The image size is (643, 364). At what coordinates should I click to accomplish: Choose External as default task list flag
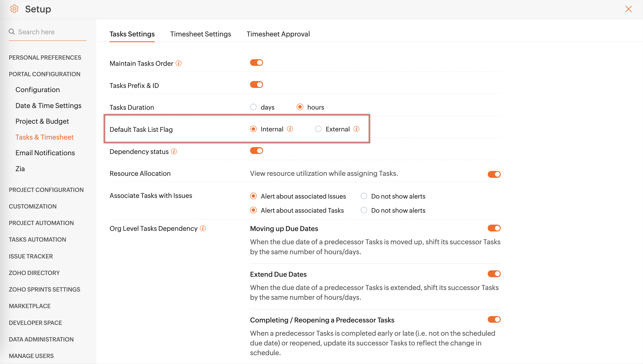point(318,129)
